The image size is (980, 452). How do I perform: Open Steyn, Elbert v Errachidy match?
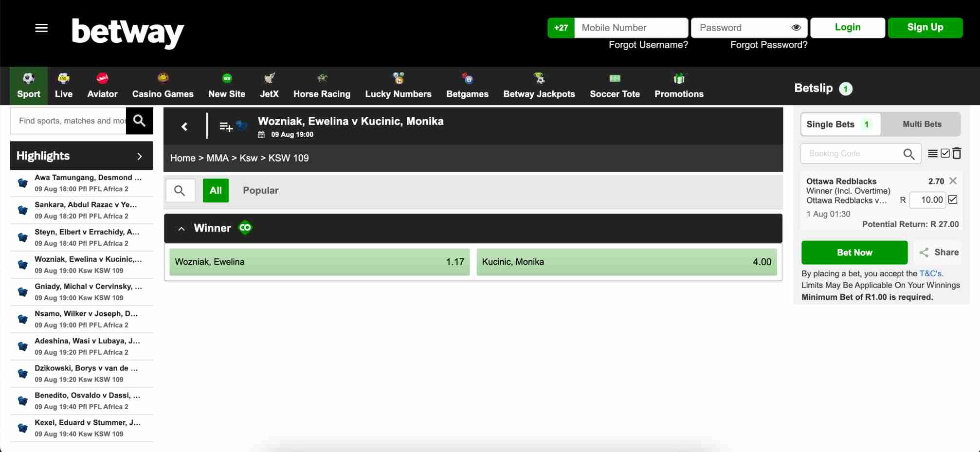tap(82, 237)
